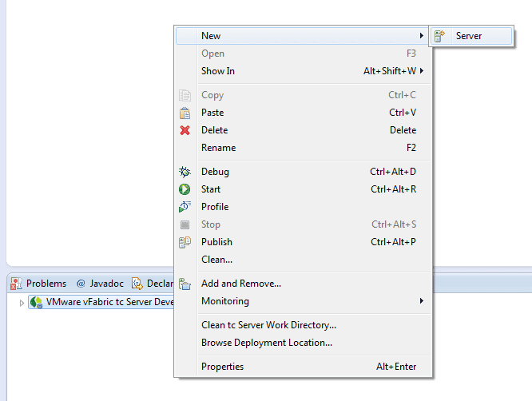Image resolution: width=532 pixels, height=401 pixels.
Task: Click the Debug bug icon
Action: (x=185, y=172)
